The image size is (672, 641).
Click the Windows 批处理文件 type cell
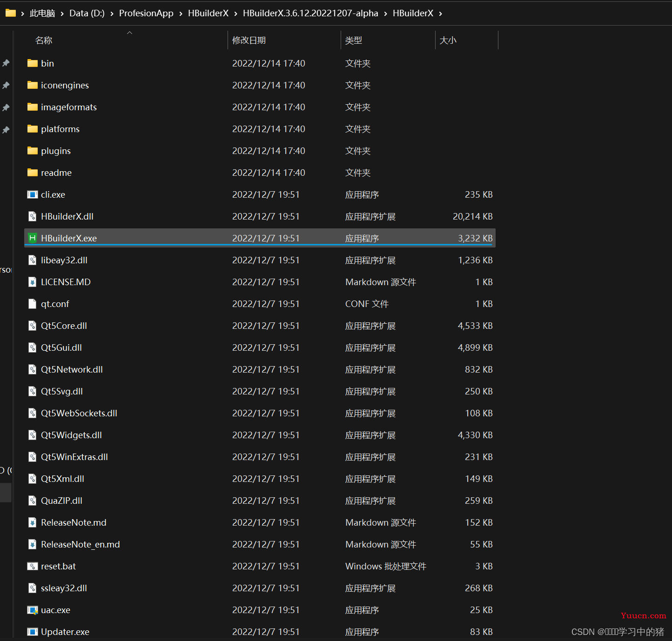point(386,566)
